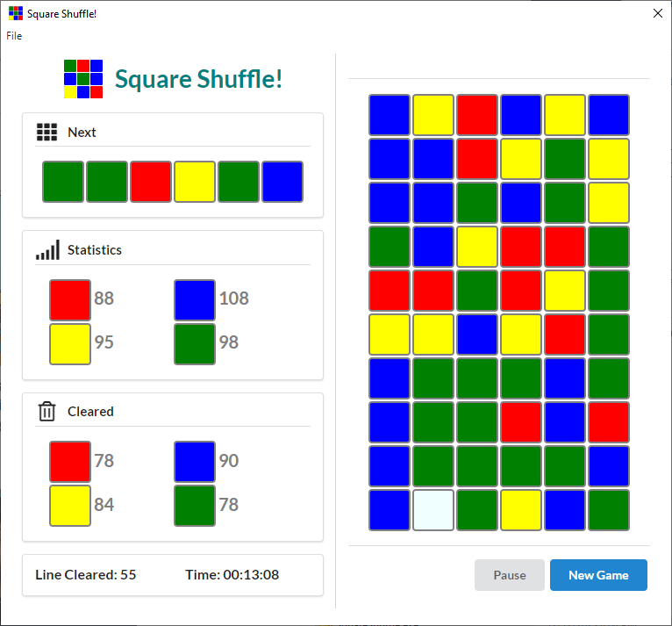Click the grid icon beside Next

[46, 133]
